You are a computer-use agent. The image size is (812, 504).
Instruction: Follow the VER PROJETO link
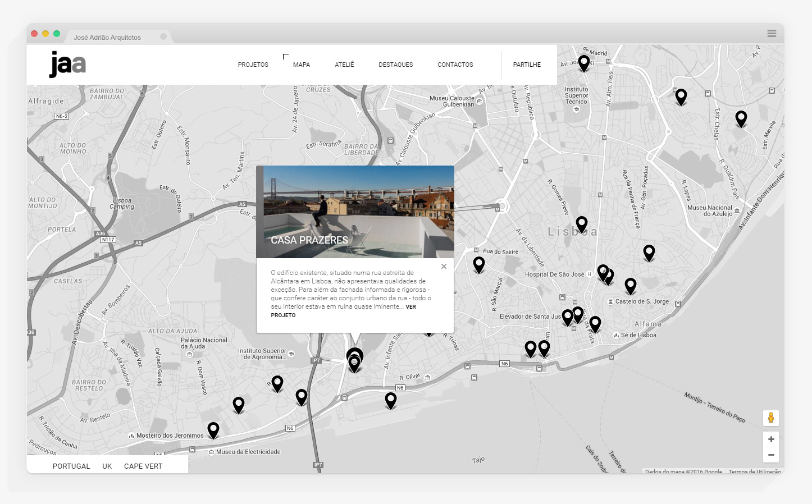pos(344,311)
